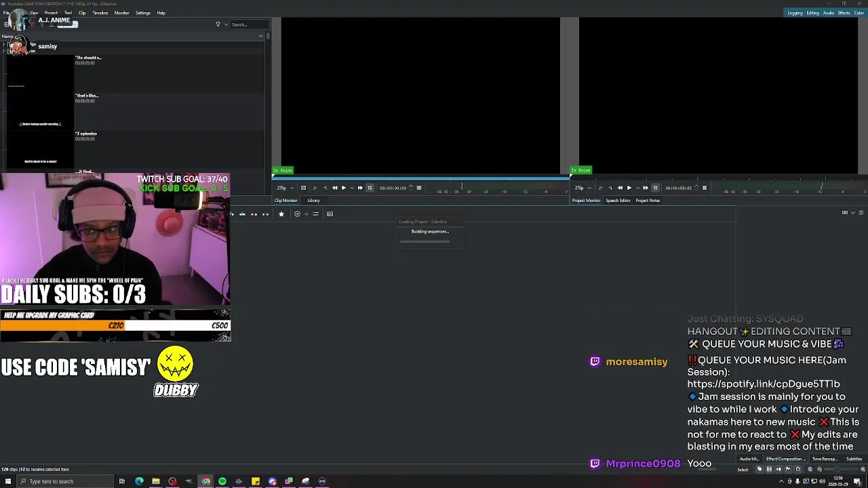Expand play options arrow in Project Monitor

(x=637, y=188)
